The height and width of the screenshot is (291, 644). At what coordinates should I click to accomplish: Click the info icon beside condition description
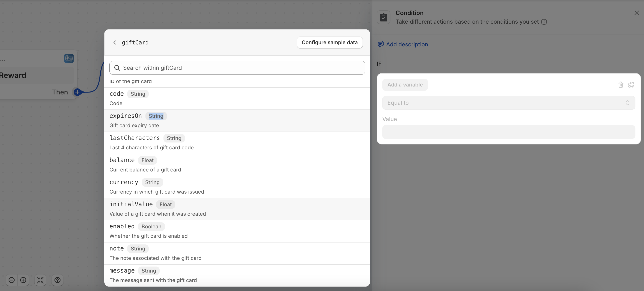pyautogui.click(x=544, y=22)
